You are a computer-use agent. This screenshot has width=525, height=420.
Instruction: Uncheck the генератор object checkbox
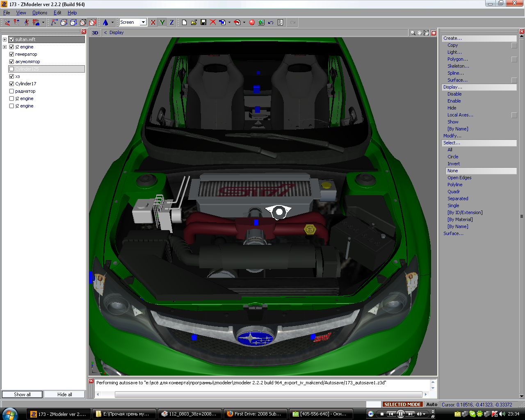pyautogui.click(x=11, y=54)
